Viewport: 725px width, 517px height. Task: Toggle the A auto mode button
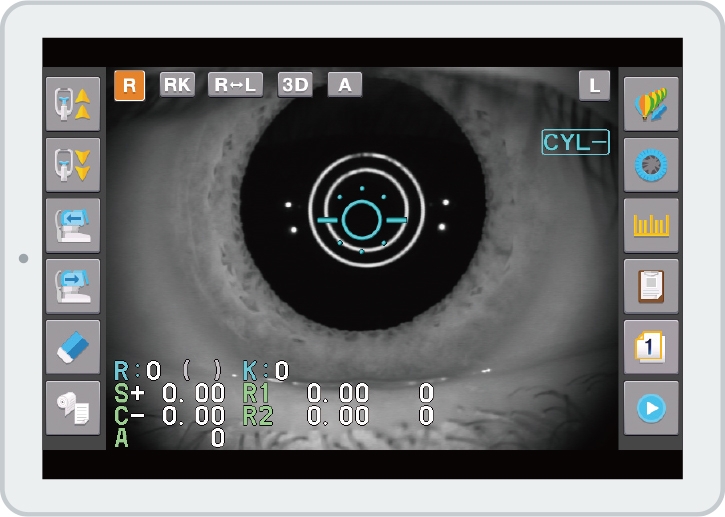click(x=344, y=85)
